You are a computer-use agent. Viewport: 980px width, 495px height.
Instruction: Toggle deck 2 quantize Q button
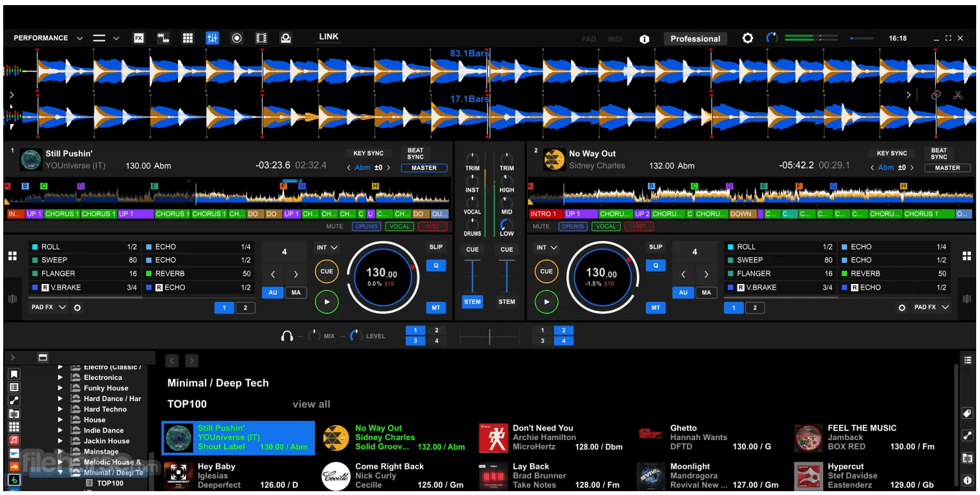click(x=655, y=265)
